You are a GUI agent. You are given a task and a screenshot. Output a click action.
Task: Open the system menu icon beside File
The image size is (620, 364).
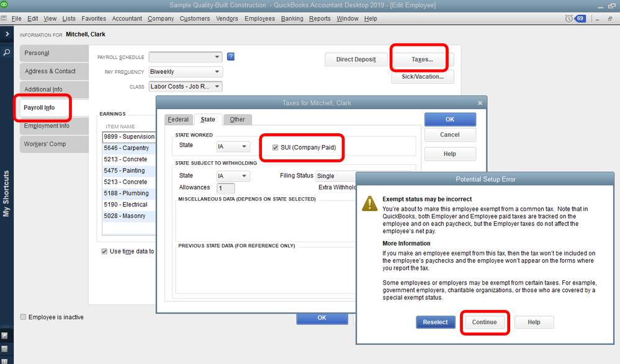[4, 18]
